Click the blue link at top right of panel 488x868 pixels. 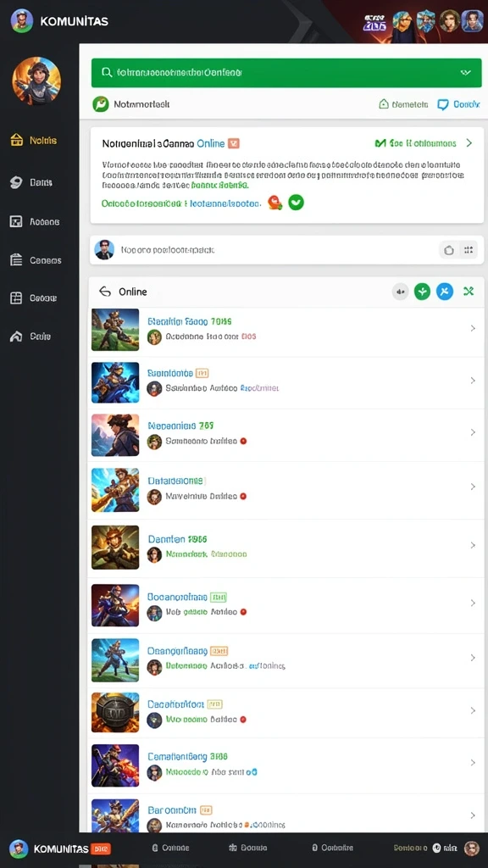(x=458, y=104)
